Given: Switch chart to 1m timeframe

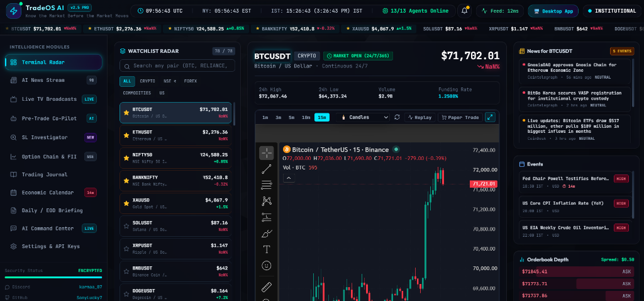Looking at the screenshot, I should pos(265,117).
